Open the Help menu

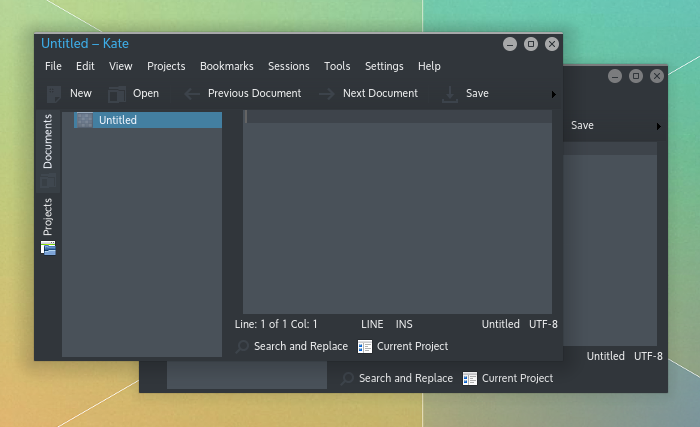click(429, 66)
